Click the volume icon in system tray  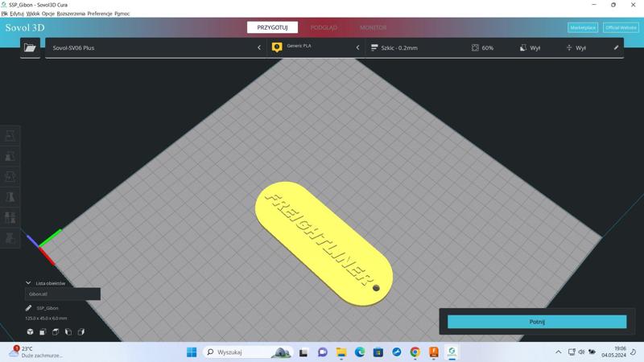[581, 352]
